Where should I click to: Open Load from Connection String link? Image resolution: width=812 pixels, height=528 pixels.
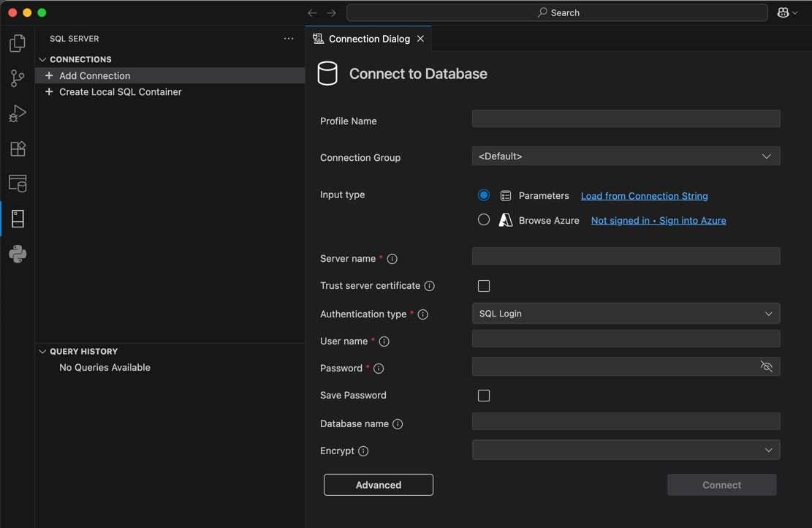click(644, 196)
